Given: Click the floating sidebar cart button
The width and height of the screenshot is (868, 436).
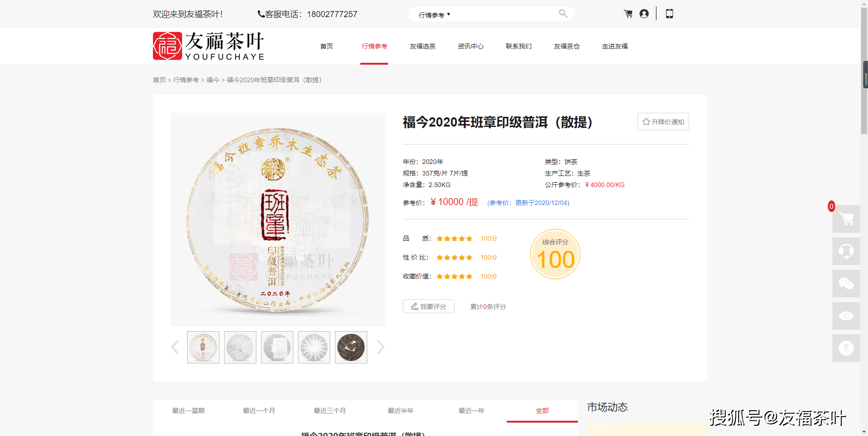Looking at the screenshot, I should pyautogui.click(x=846, y=219).
